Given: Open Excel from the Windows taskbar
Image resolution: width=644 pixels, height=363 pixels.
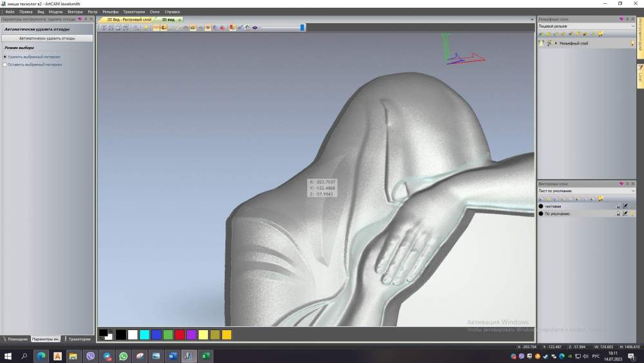Looking at the screenshot, I should click(205, 356).
